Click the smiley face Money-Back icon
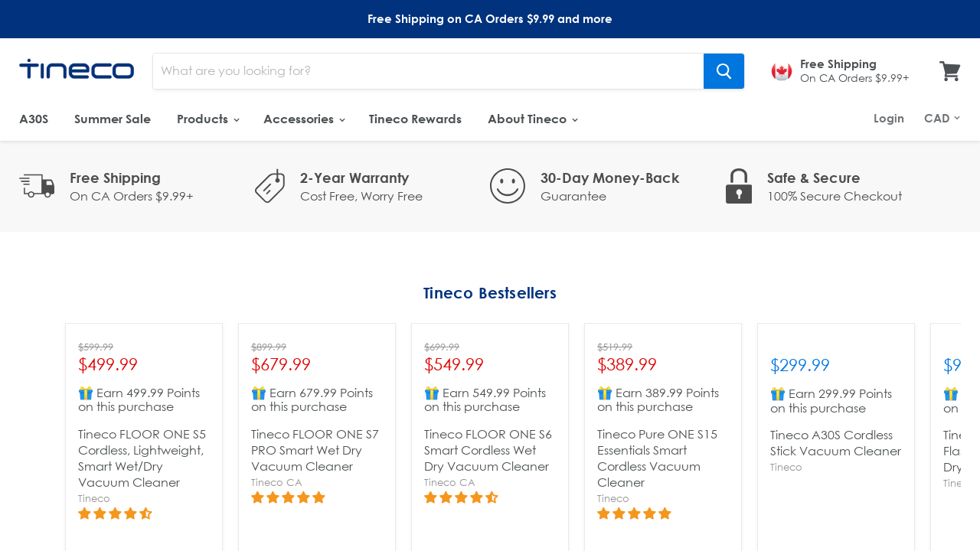The image size is (980, 551). pyautogui.click(x=508, y=186)
